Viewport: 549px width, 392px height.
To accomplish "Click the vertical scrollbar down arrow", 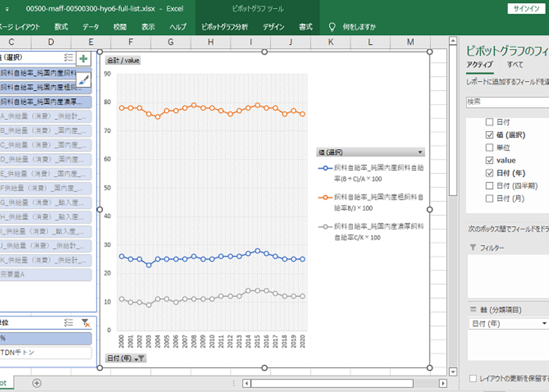I will (x=453, y=372).
